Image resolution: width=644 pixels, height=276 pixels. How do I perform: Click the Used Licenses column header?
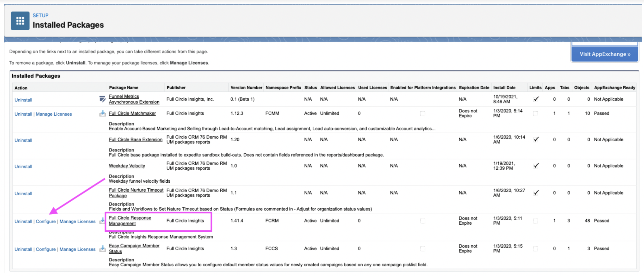[372, 88]
